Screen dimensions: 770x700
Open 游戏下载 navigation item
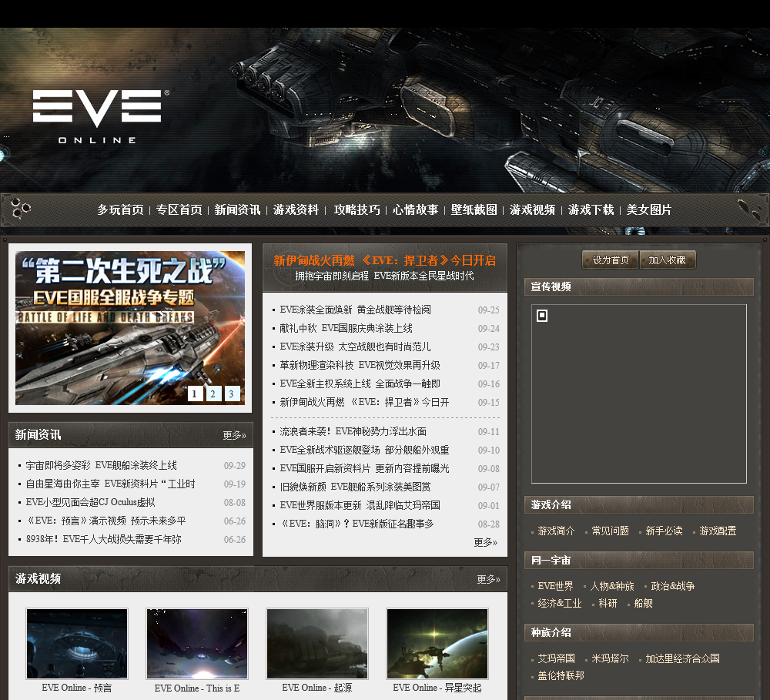[591, 209]
